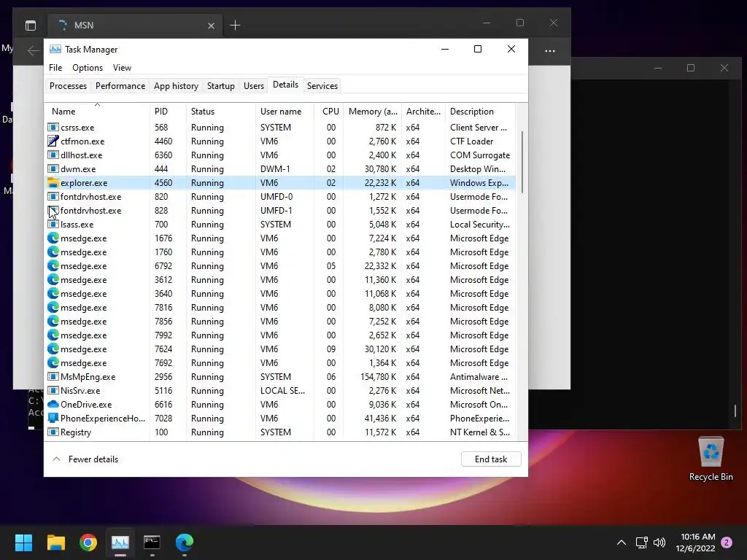Screen dimensions: 747x560
Task: Sort by the CPU column header
Action: tap(328, 112)
